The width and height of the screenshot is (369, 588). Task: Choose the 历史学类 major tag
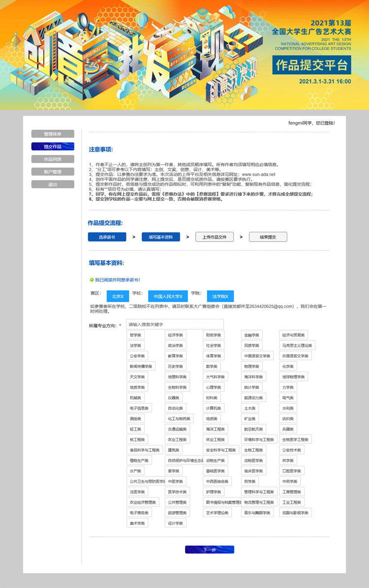[176, 367]
